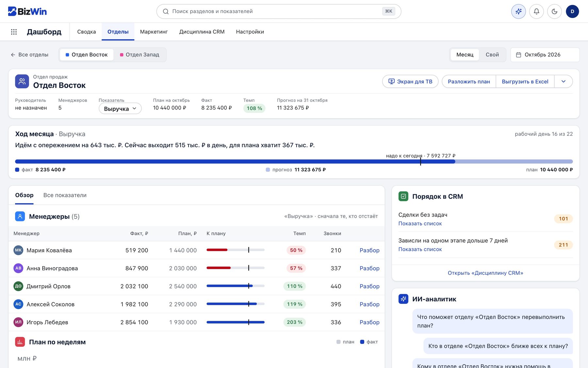This screenshot has width=588, height=368.
Task: Click the weekly plan chart icon
Action: (x=20, y=342)
